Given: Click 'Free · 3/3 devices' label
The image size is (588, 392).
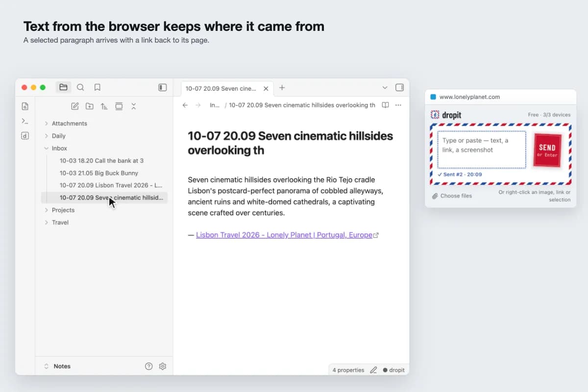Looking at the screenshot, I should pos(549,115).
